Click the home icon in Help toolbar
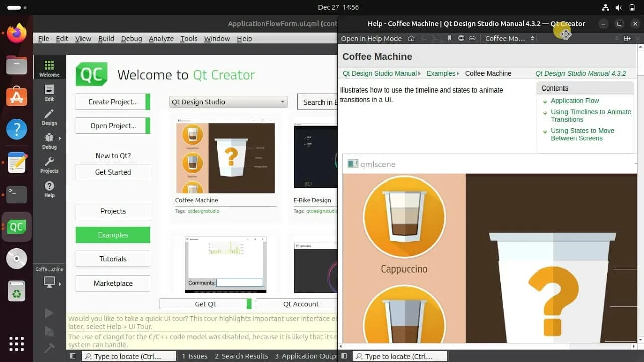The height and width of the screenshot is (362, 644). click(411, 38)
